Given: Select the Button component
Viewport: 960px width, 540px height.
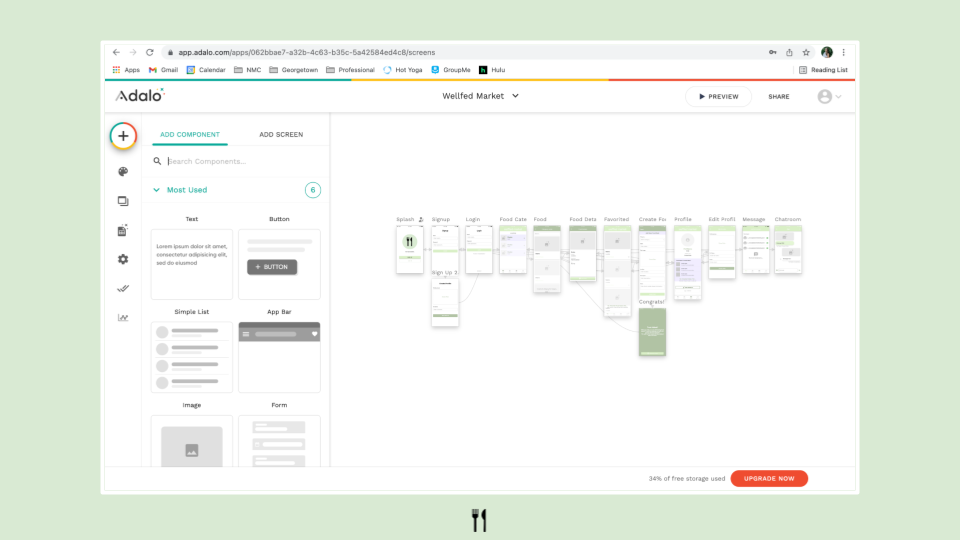Looking at the screenshot, I should [279, 264].
